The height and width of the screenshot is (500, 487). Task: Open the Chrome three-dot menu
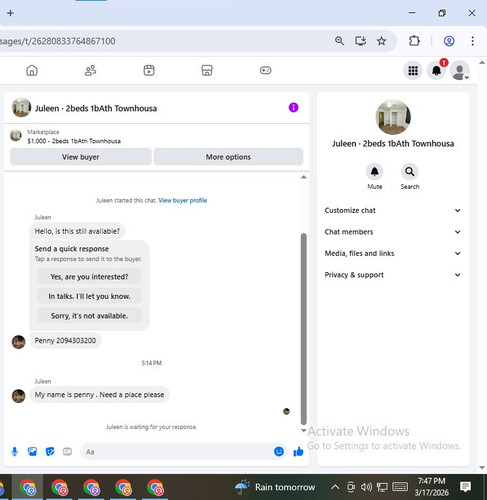coord(472,41)
